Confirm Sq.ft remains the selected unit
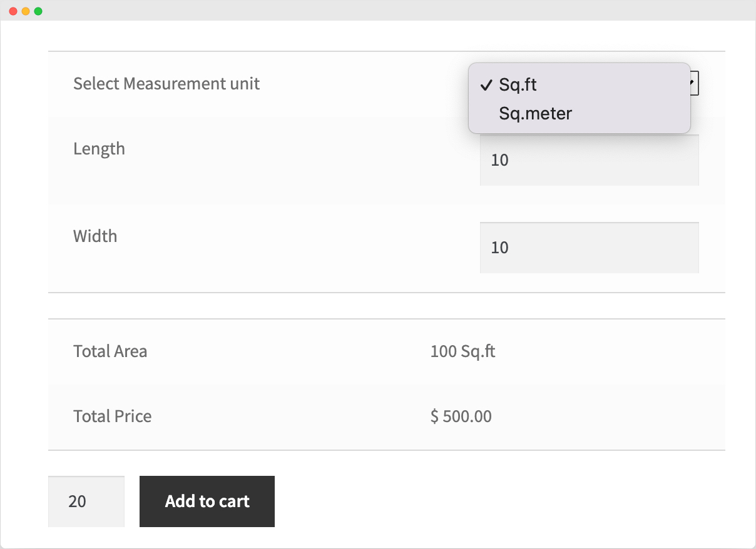This screenshot has width=756, height=549. coord(518,84)
